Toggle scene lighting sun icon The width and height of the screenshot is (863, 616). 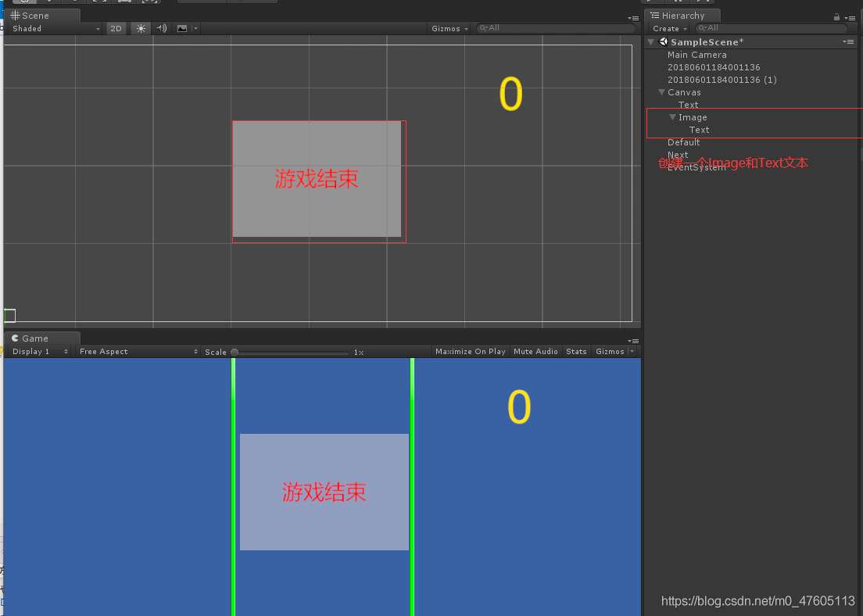pos(141,29)
